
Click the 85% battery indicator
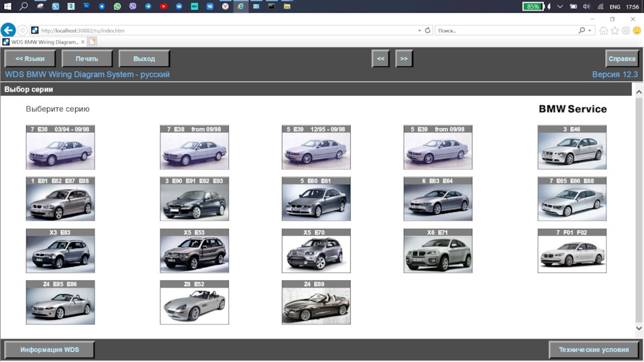533,7
